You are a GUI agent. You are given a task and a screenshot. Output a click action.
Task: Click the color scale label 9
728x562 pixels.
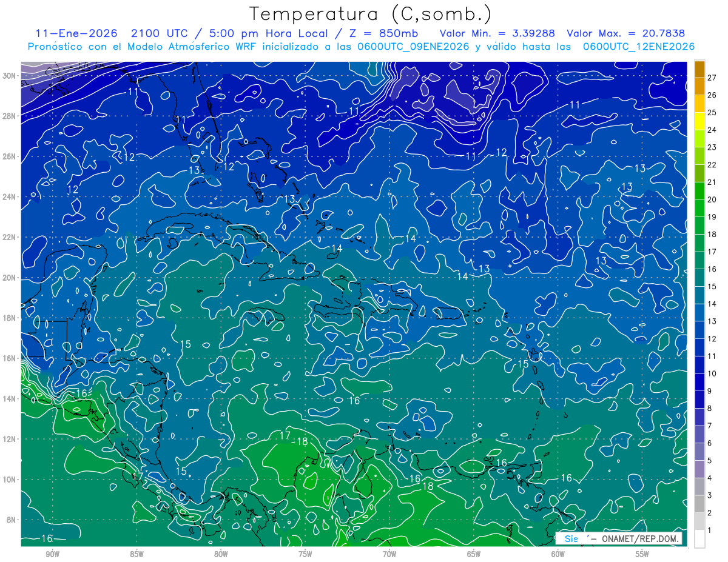coord(710,391)
